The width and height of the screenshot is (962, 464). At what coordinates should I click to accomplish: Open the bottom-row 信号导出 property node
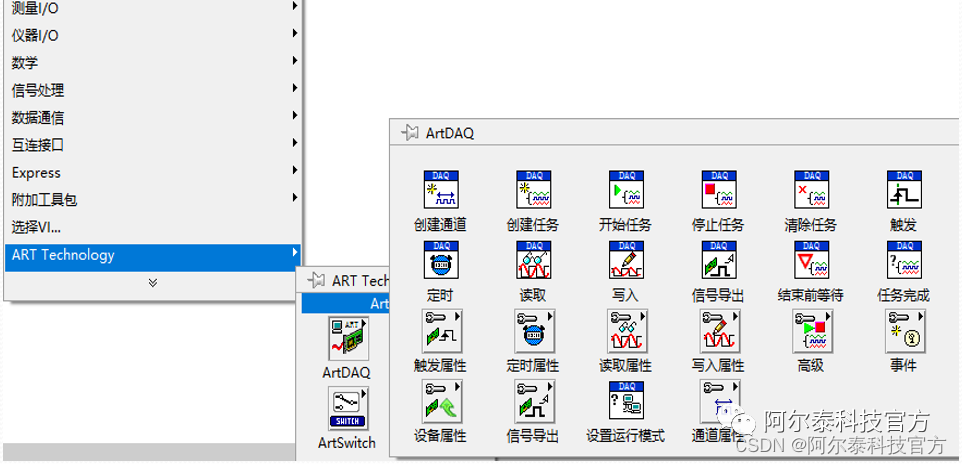(534, 400)
